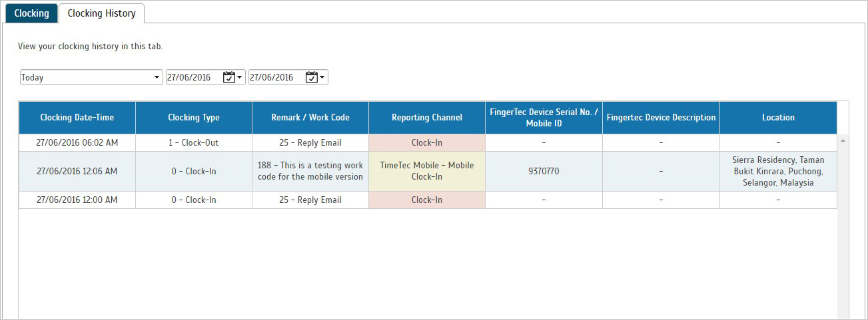The height and width of the screenshot is (320, 868).
Task: Click the scrollbar up arrow in table
Action: 843,141
